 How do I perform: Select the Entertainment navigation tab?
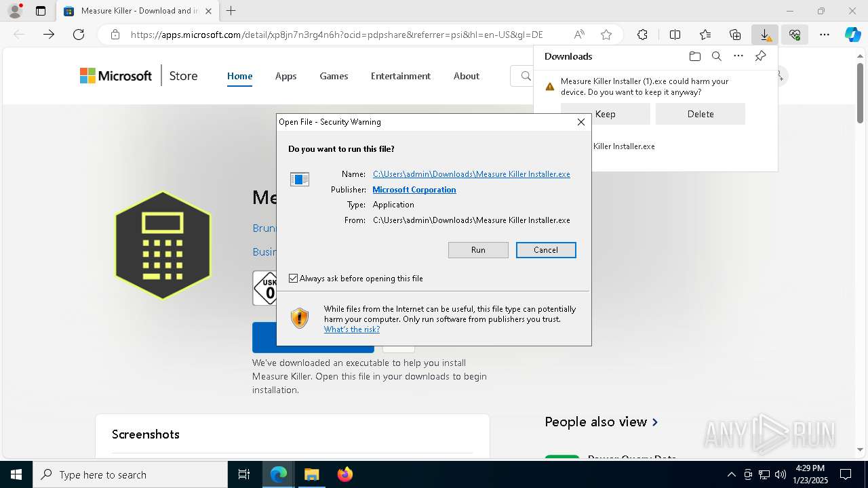(x=401, y=76)
